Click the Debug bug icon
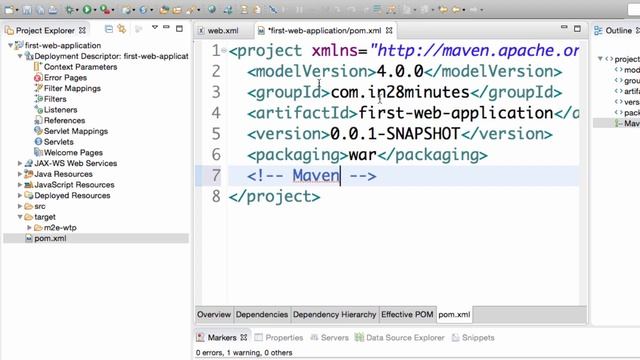 click(69, 9)
